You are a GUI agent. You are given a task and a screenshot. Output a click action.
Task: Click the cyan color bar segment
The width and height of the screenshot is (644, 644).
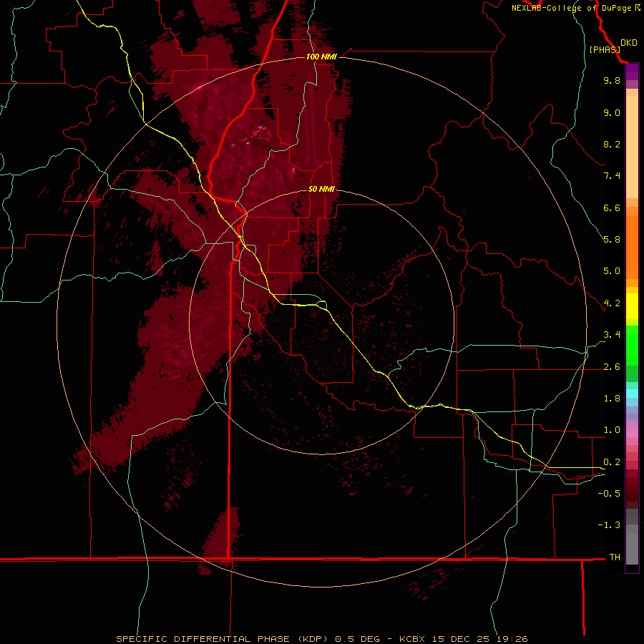(632, 394)
